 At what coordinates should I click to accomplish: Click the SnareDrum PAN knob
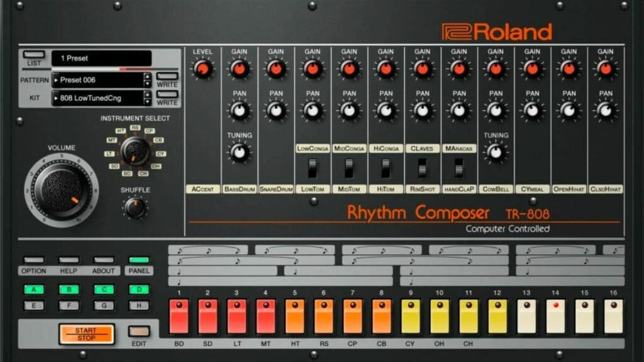[x=276, y=111]
